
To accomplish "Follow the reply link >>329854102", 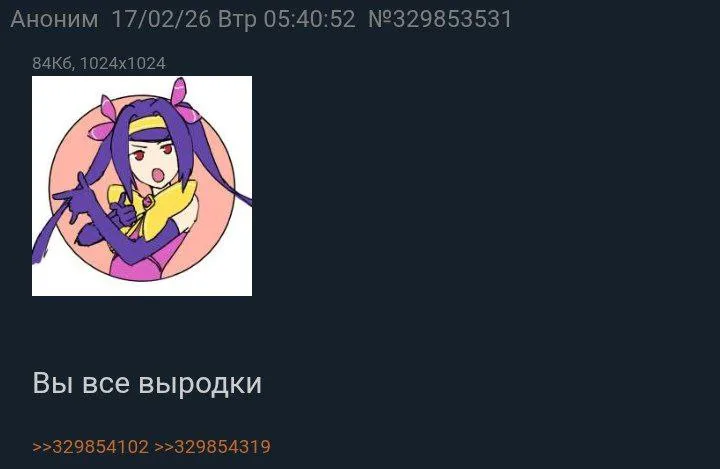I will point(90,447).
